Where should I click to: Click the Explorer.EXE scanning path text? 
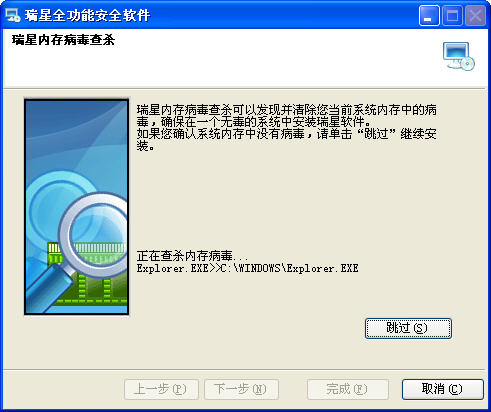(247, 268)
